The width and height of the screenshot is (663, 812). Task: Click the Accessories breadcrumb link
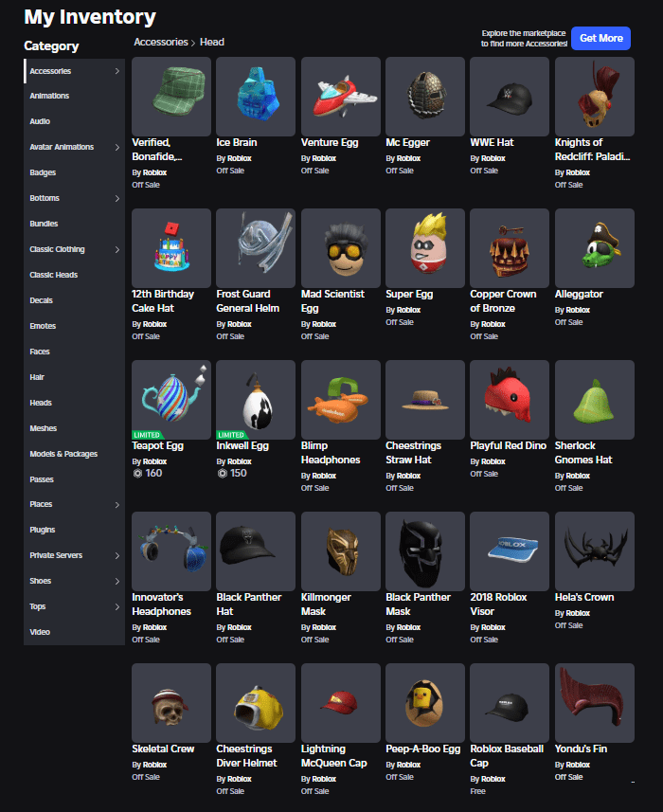[160, 42]
